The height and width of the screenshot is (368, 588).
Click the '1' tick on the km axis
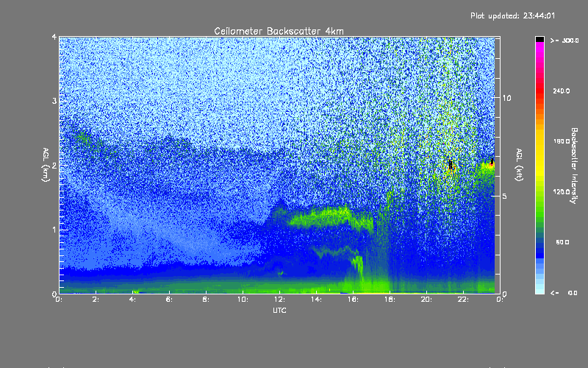(x=54, y=230)
